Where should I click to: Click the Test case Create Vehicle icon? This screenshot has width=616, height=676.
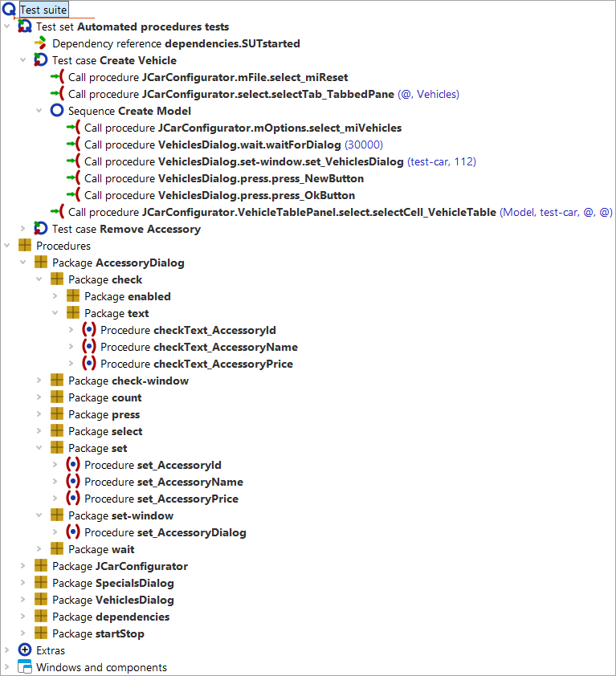41,60
